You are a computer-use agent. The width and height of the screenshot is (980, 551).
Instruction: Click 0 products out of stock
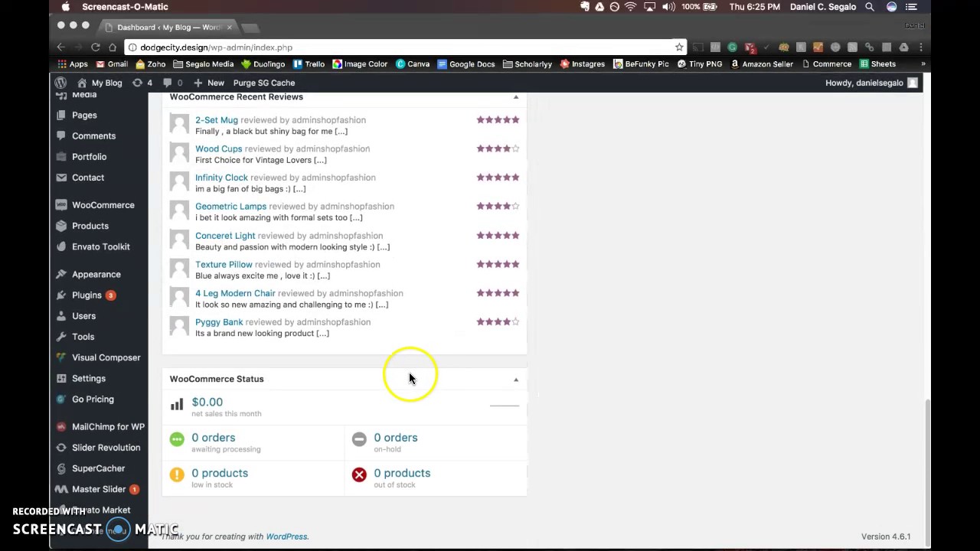coord(402,473)
